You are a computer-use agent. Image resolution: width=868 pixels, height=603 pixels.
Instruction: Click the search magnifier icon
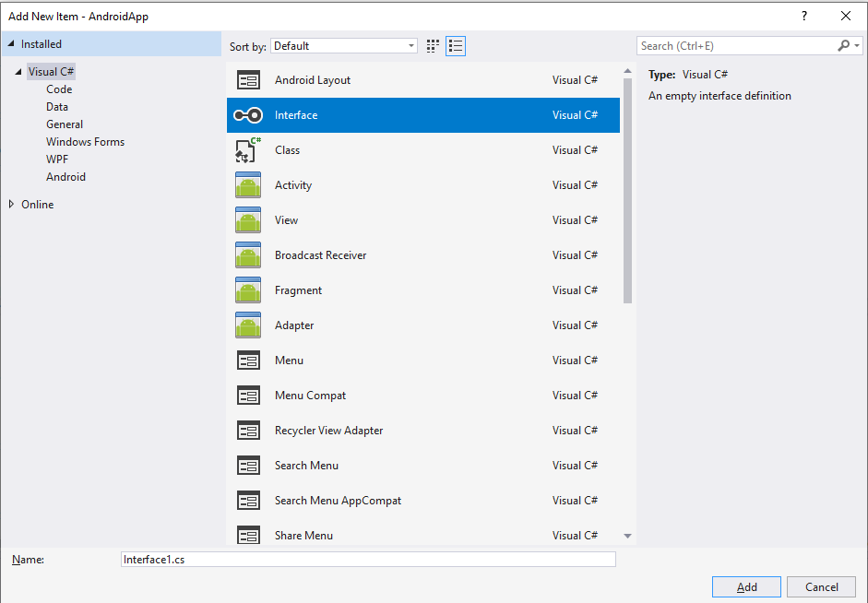(843, 46)
